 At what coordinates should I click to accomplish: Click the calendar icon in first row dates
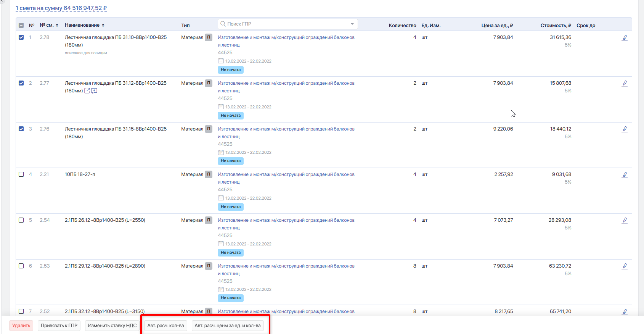click(221, 61)
